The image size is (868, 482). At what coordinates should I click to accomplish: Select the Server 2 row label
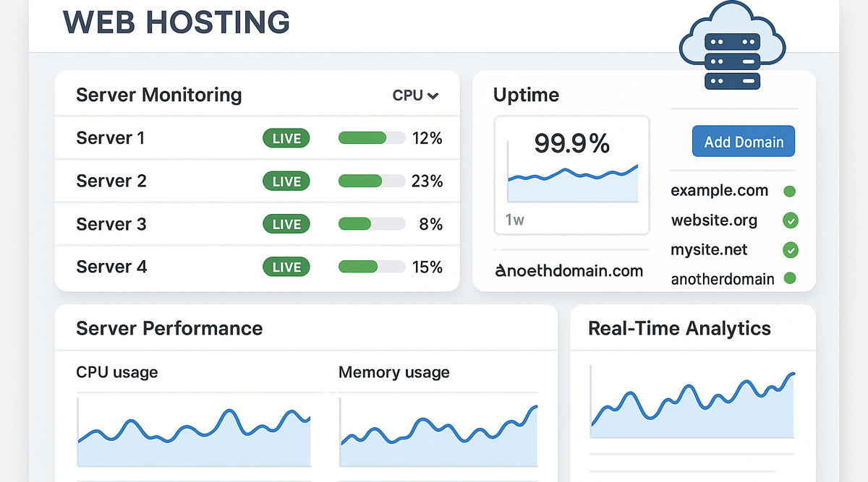[111, 181]
